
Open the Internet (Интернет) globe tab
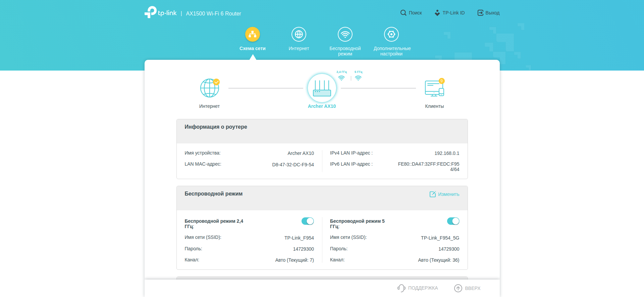point(299,34)
